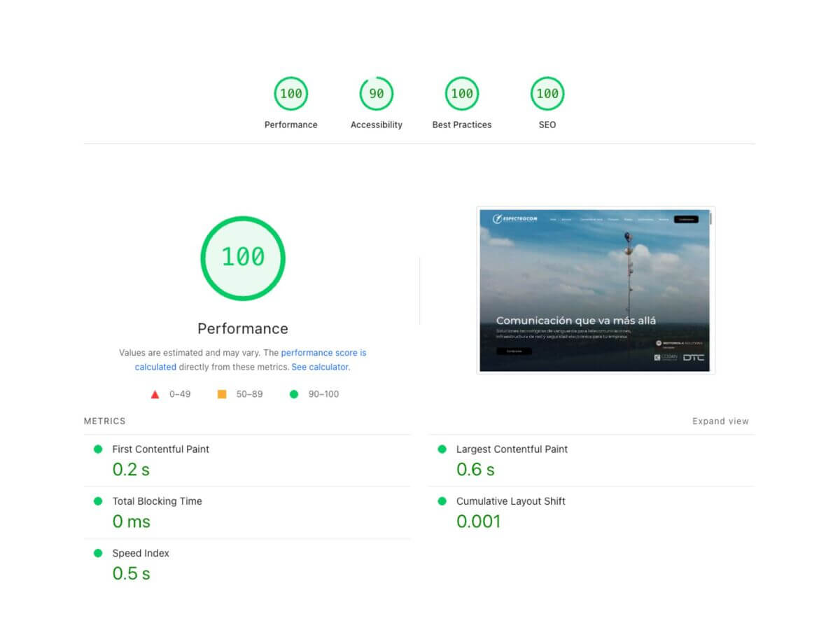
Task: Click the First Contentful Paint metric label
Action: click(160, 449)
